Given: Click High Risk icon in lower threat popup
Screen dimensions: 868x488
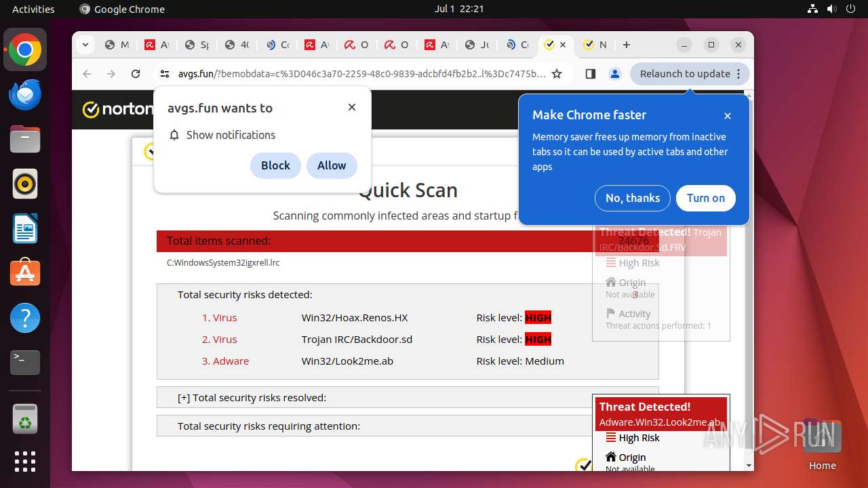Looking at the screenshot, I should pos(611,437).
